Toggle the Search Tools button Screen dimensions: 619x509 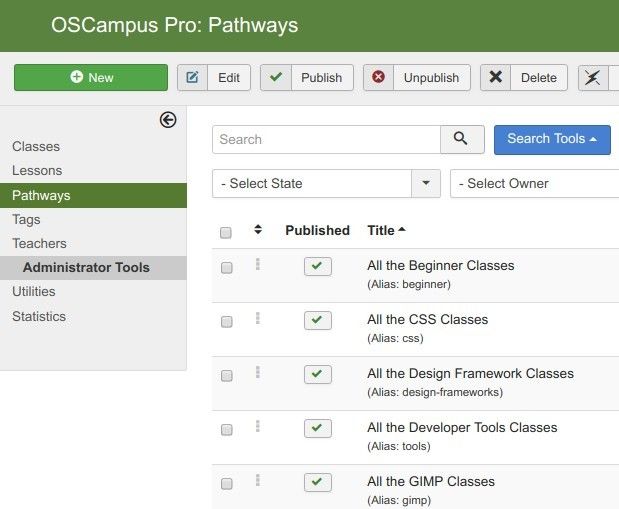(x=552, y=139)
